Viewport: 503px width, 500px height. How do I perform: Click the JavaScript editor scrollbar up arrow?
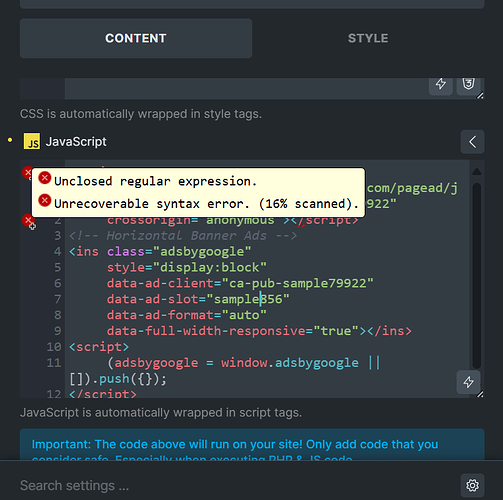(x=477, y=172)
